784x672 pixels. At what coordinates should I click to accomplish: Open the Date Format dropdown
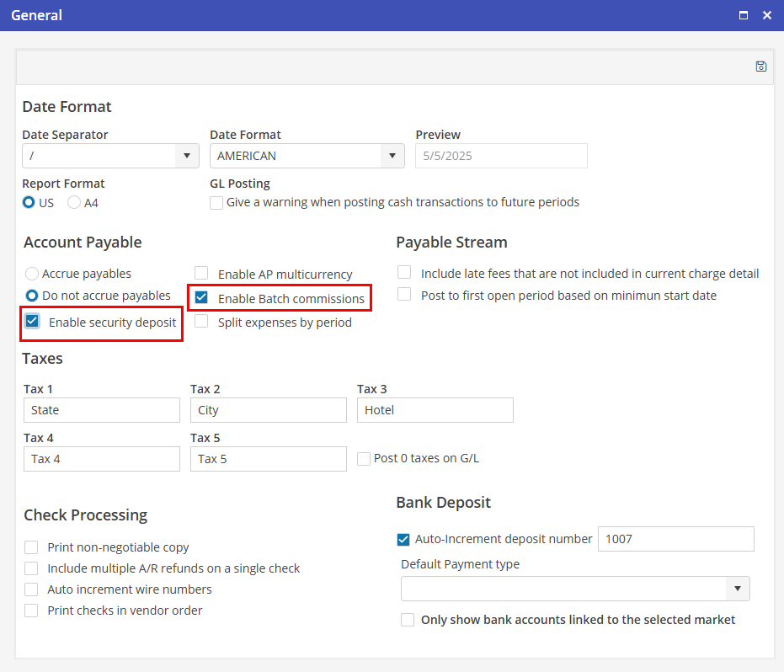[392, 156]
